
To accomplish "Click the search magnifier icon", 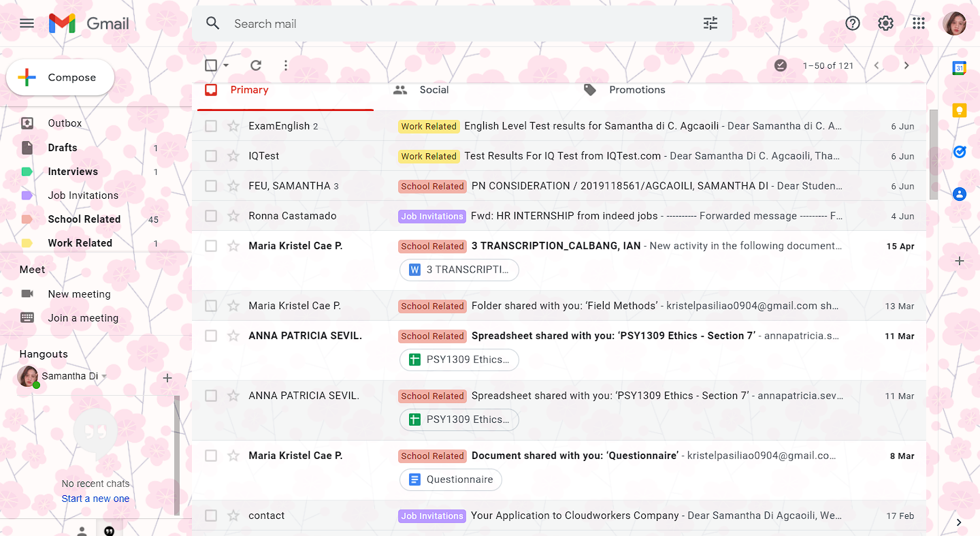I will 213,23.
